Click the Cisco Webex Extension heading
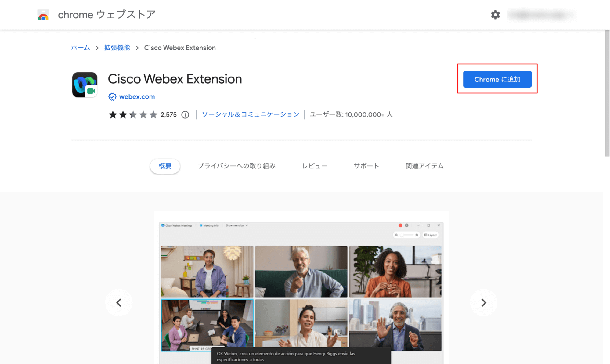The height and width of the screenshot is (364, 610). [x=175, y=79]
